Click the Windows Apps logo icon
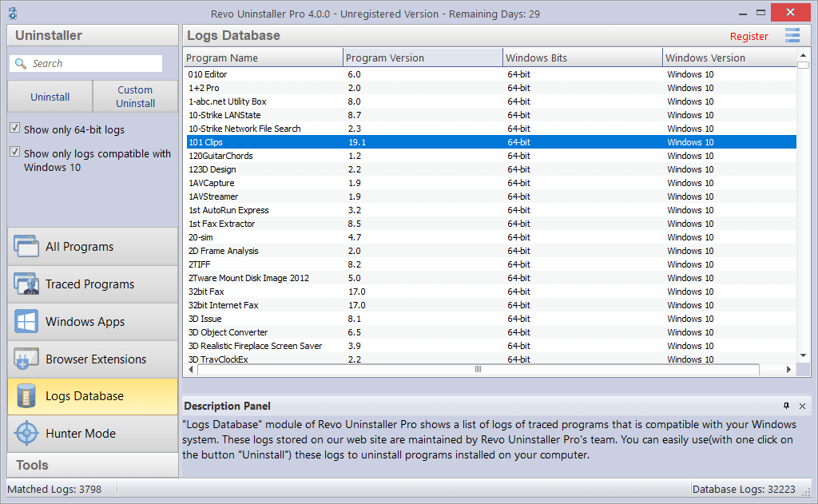The height and width of the screenshot is (504, 818). 26,321
